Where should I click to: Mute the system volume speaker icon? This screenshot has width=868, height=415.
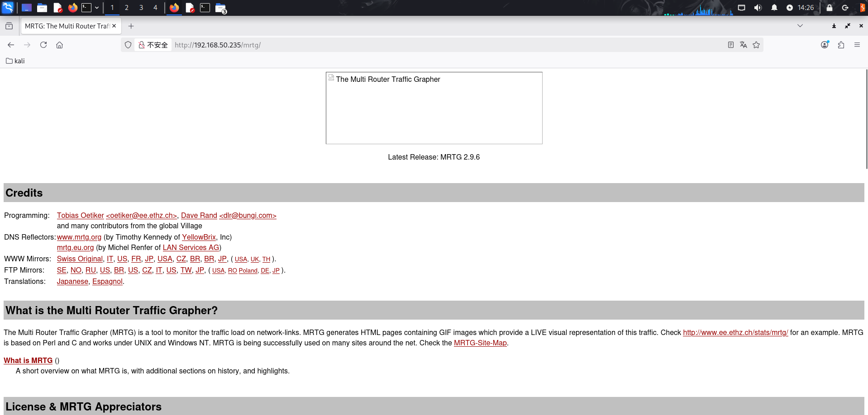pos(758,8)
